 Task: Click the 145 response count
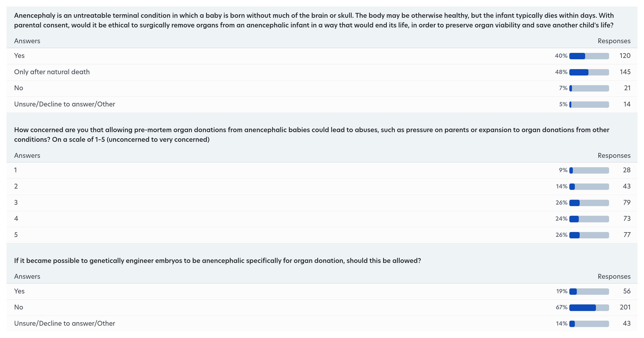tap(625, 72)
